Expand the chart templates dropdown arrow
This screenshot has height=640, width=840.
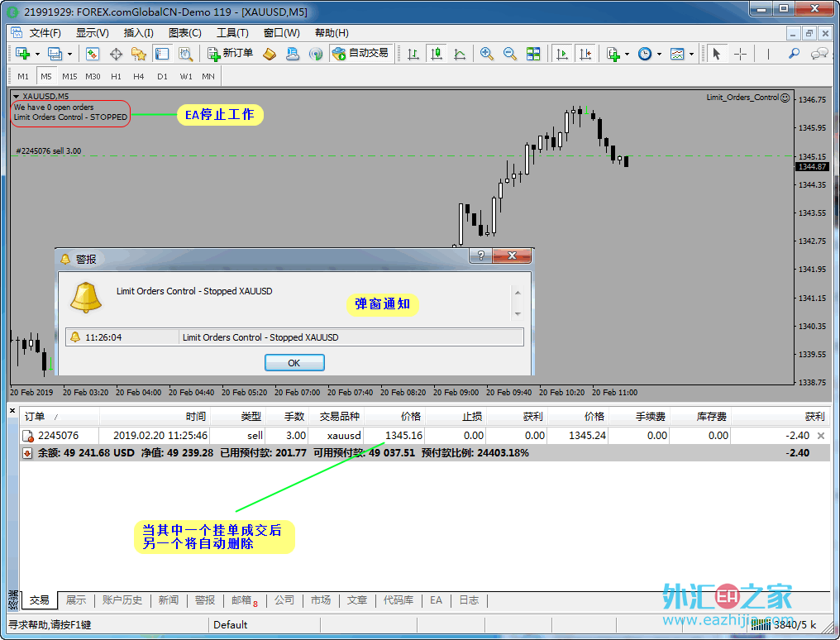pos(692,55)
